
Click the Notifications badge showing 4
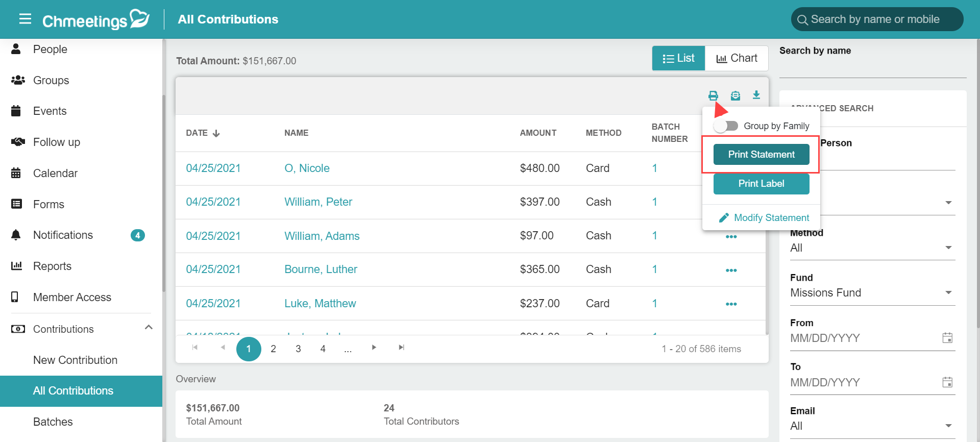[138, 235]
